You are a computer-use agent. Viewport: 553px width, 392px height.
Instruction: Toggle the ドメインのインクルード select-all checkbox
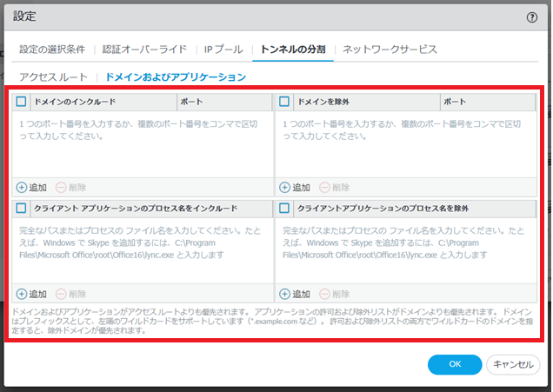click(x=22, y=102)
